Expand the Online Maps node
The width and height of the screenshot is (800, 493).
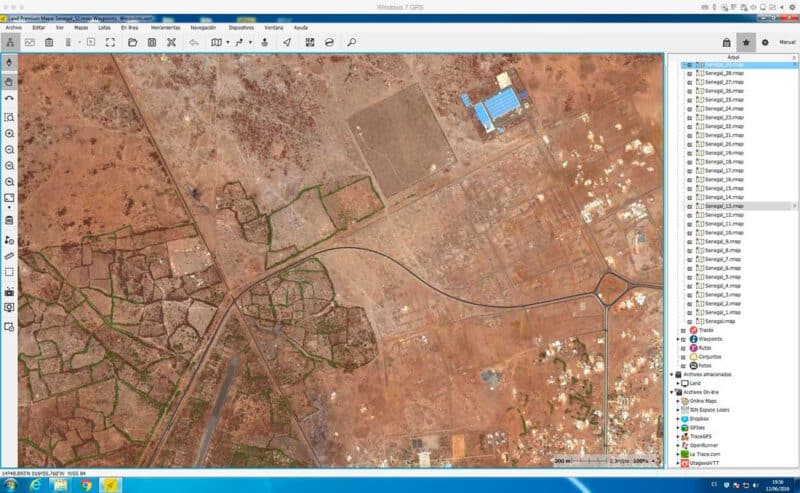coord(678,401)
